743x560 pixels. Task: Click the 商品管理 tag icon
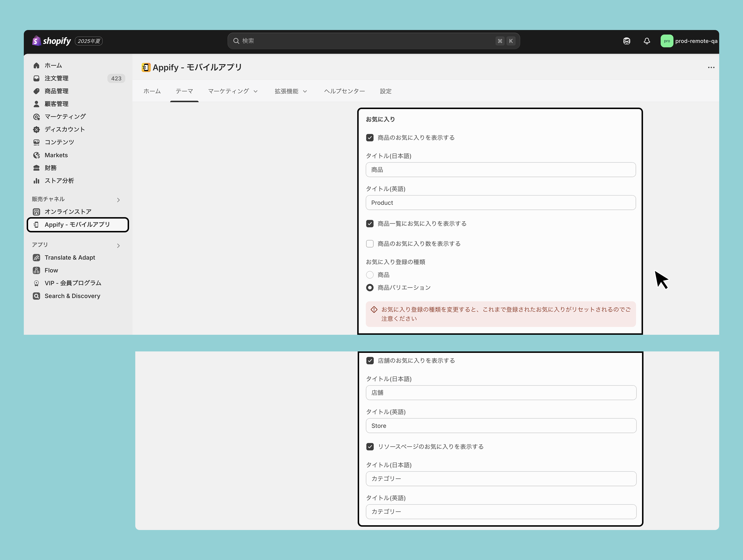coord(36,91)
